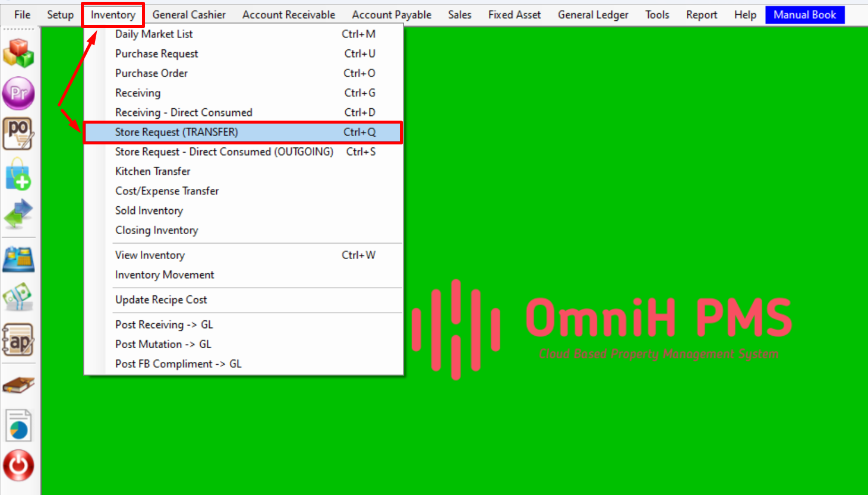This screenshot has height=495, width=868.
Task: Open the Sales menu
Action: coord(460,15)
